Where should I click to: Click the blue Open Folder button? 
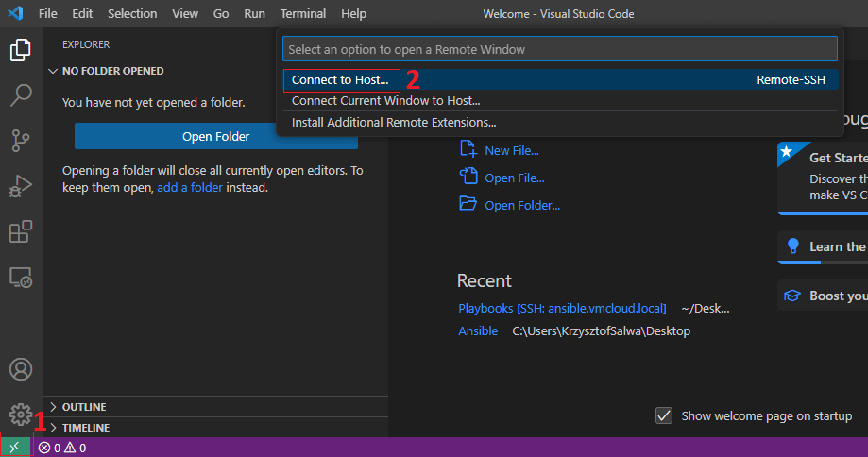tap(215, 136)
